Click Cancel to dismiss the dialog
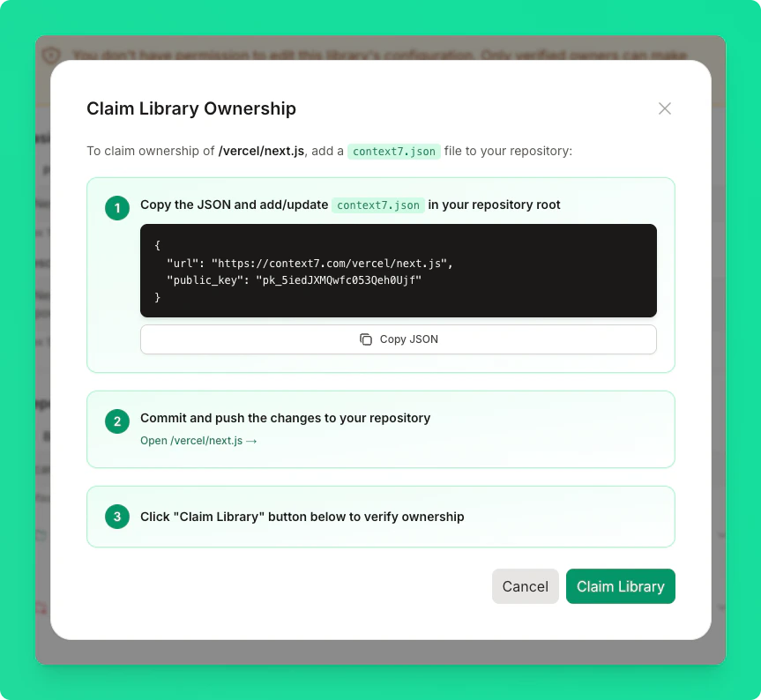 coord(525,586)
